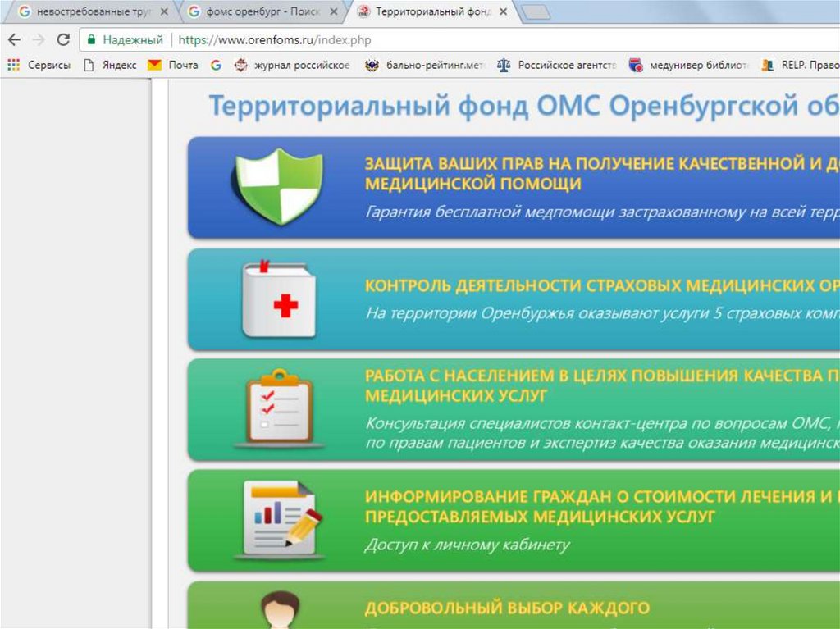The image size is (840, 629).
Task: Go back to the previous page
Action: (15, 39)
